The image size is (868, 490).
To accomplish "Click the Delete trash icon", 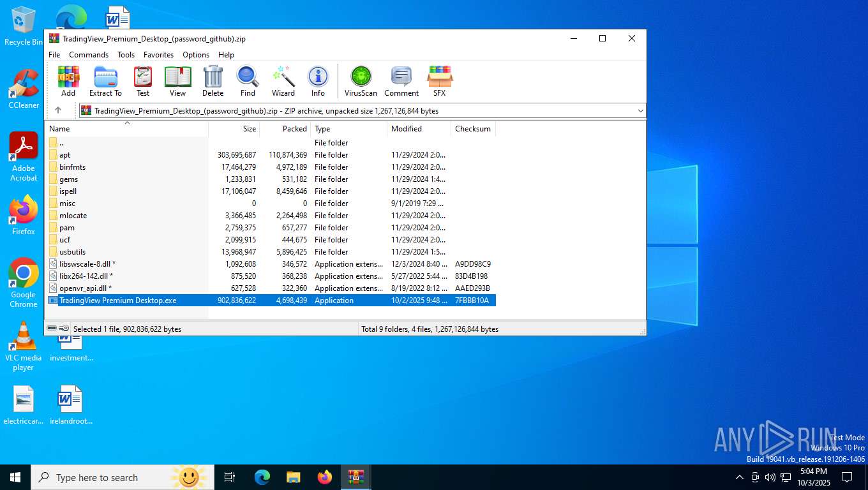I will click(213, 81).
